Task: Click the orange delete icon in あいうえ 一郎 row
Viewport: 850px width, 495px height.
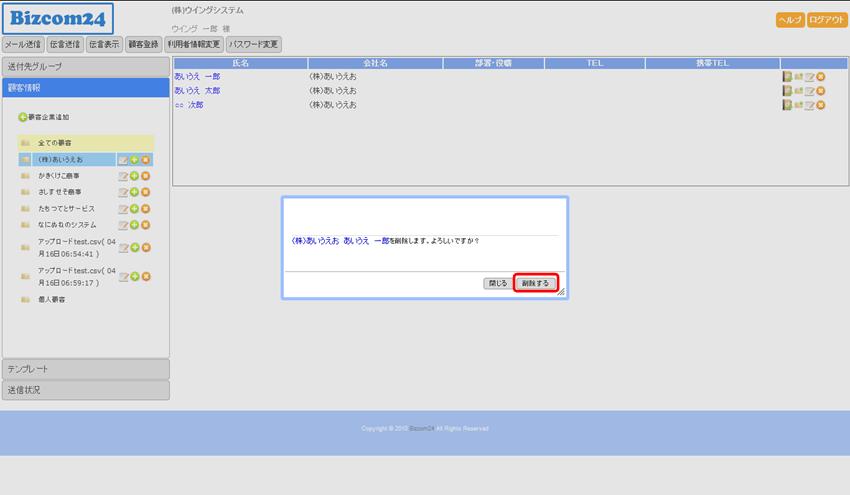Action: click(x=821, y=77)
